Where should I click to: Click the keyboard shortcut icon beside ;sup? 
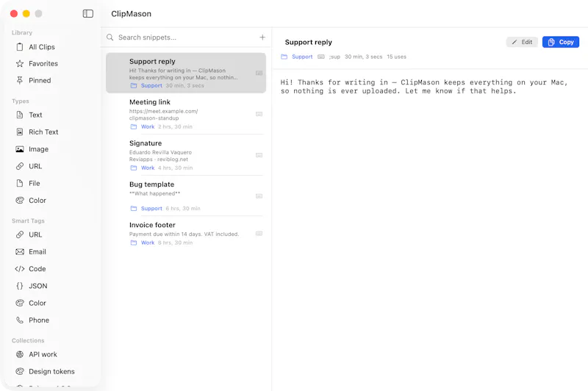(321, 57)
